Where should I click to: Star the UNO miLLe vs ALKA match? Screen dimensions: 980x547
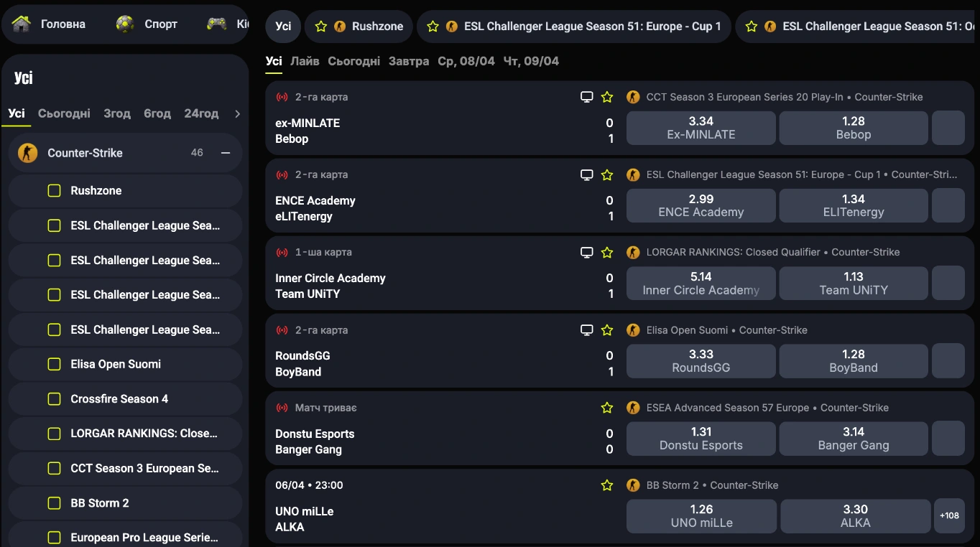point(607,485)
